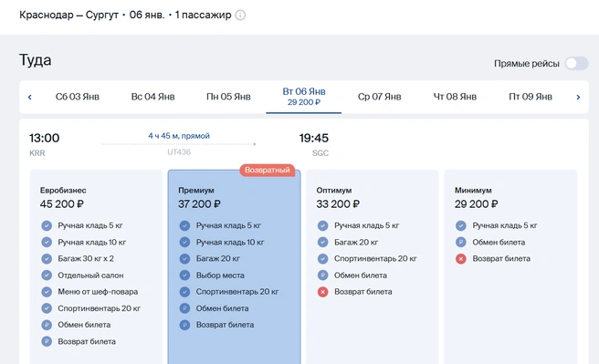Click the Меню от шеф-повара text
Viewport: 599px width, 364px height.
point(98,292)
